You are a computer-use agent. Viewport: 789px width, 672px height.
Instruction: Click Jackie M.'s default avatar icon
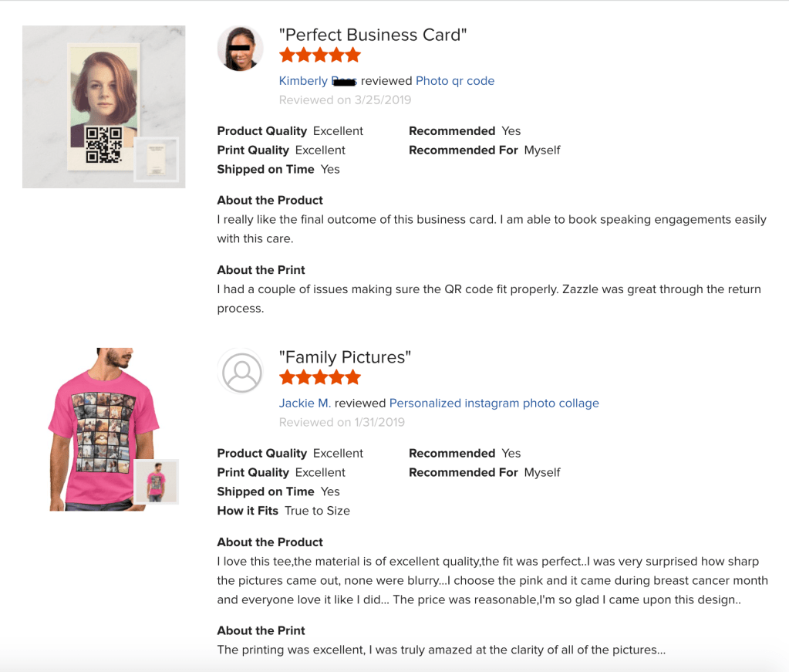[241, 371]
